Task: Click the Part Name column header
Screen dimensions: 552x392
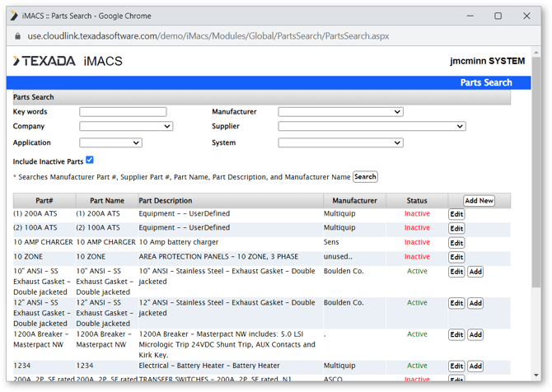Action: [107, 201]
